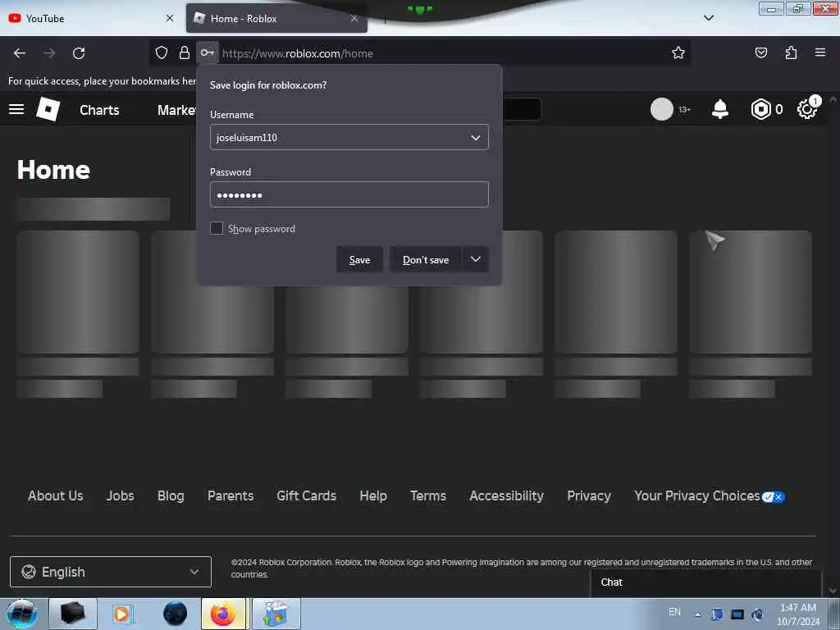Open the Pocket save icon

pos(760,52)
